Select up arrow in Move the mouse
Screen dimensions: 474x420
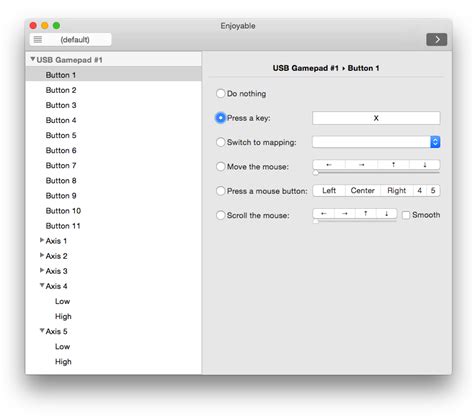click(393, 165)
